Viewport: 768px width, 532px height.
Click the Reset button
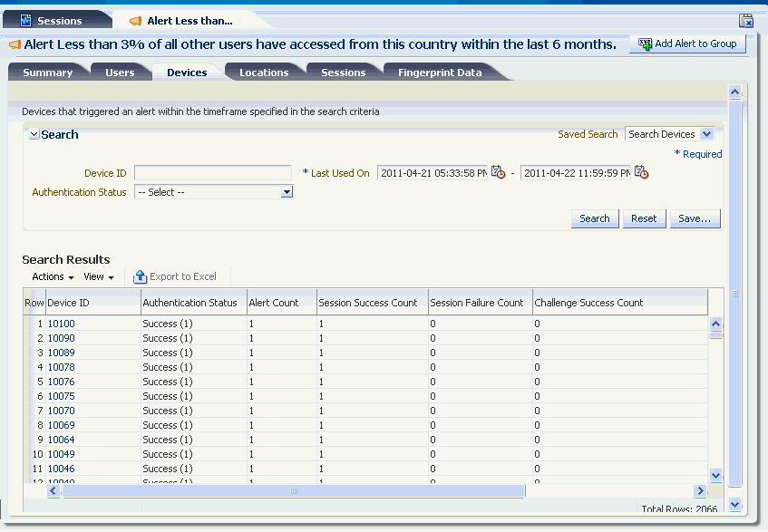(644, 218)
